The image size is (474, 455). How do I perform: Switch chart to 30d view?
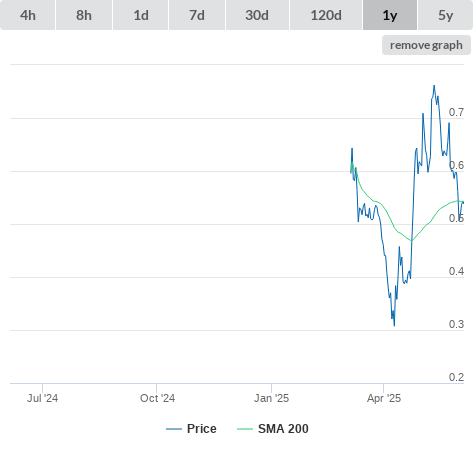[x=257, y=15]
